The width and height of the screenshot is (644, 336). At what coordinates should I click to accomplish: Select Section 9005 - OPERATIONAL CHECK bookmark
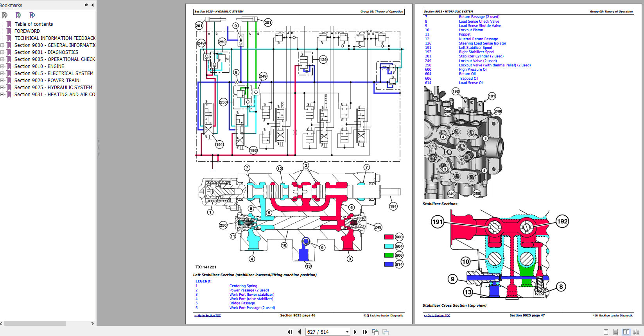tap(55, 59)
